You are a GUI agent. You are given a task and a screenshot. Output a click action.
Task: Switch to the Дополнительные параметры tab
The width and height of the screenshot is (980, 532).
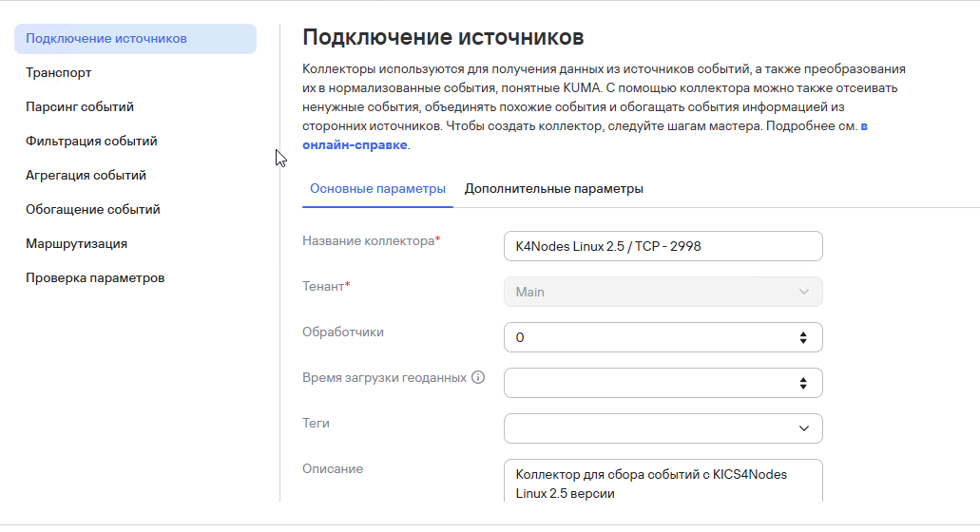(x=554, y=188)
